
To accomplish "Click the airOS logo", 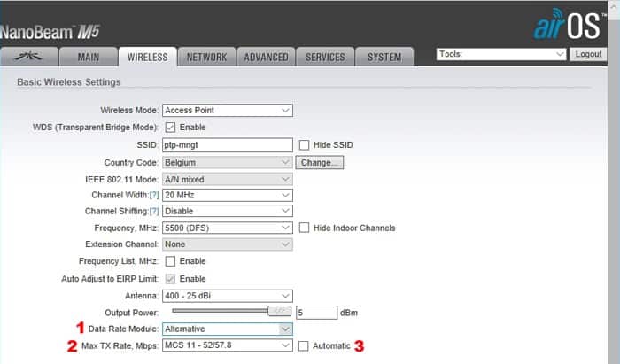I will (569, 25).
